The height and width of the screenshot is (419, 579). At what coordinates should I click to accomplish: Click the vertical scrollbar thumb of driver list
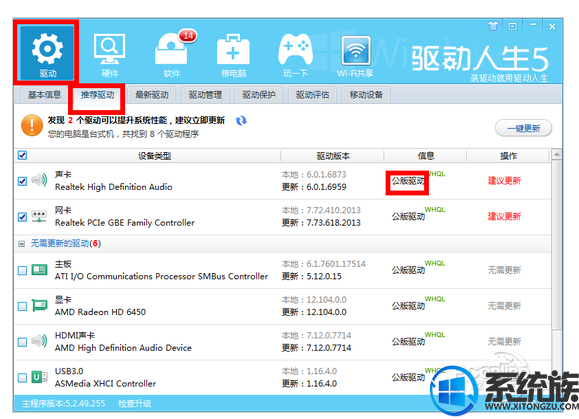pos(556,244)
